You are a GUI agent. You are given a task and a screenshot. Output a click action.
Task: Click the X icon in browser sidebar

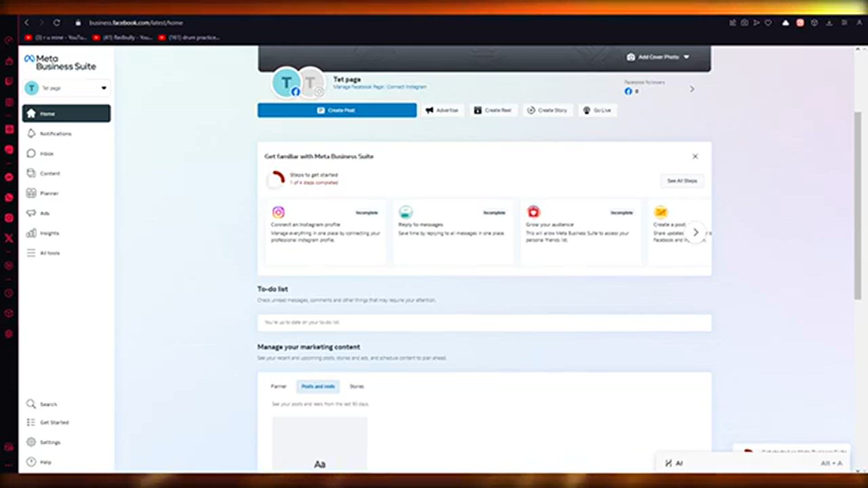9,238
